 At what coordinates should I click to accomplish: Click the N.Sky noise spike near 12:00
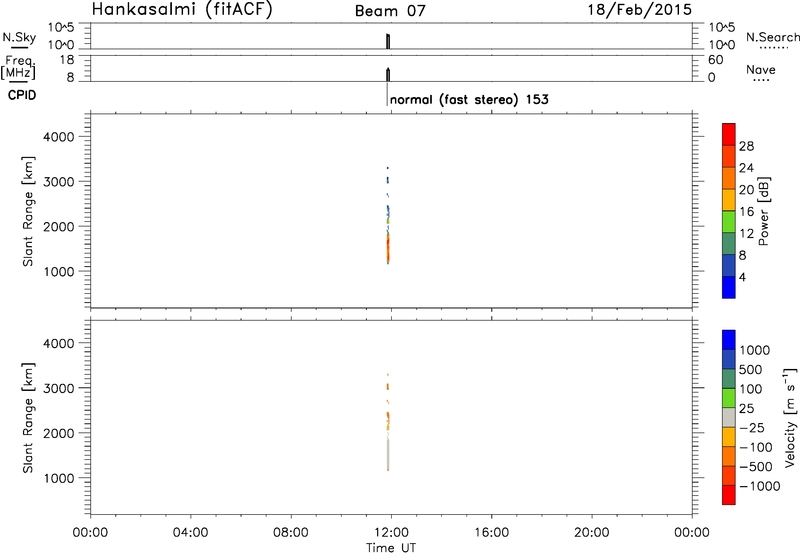tap(388, 41)
